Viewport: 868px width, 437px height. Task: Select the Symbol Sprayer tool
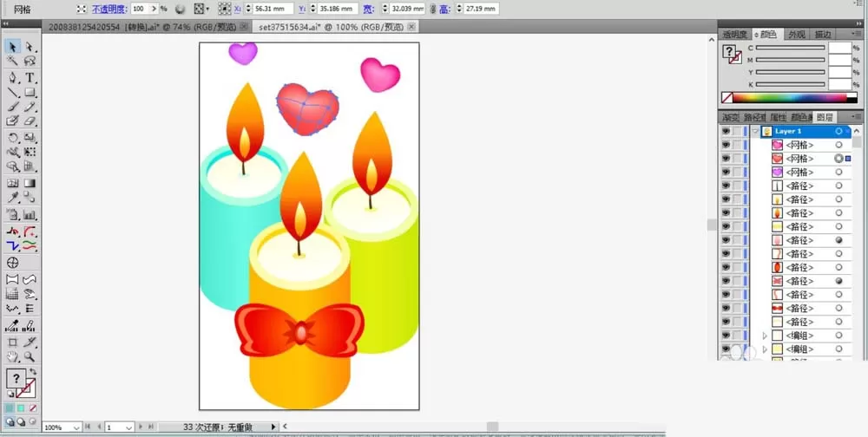click(x=13, y=215)
